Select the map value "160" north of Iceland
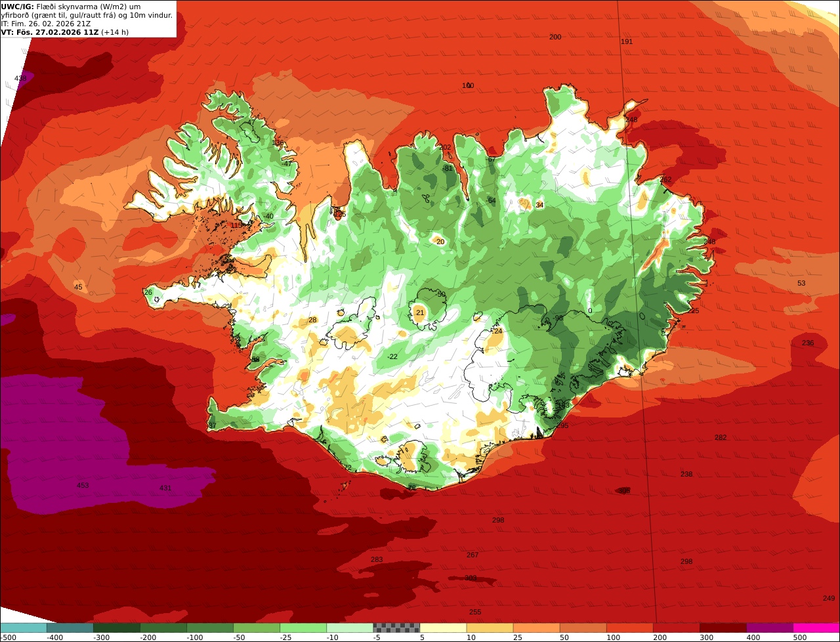 click(468, 86)
